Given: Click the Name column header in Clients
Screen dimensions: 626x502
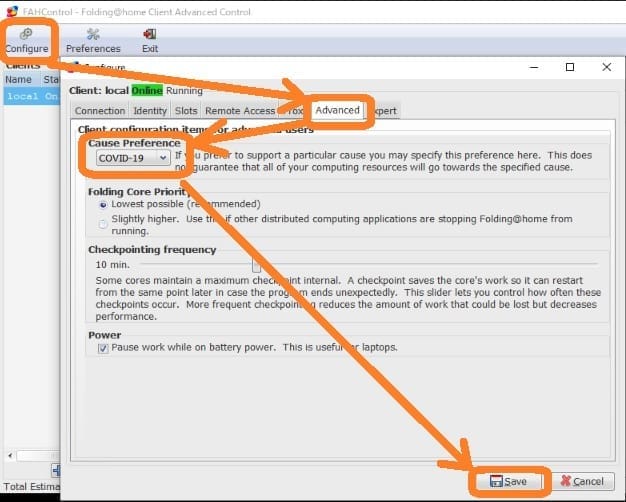Looking at the screenshot, I should 21,79.
